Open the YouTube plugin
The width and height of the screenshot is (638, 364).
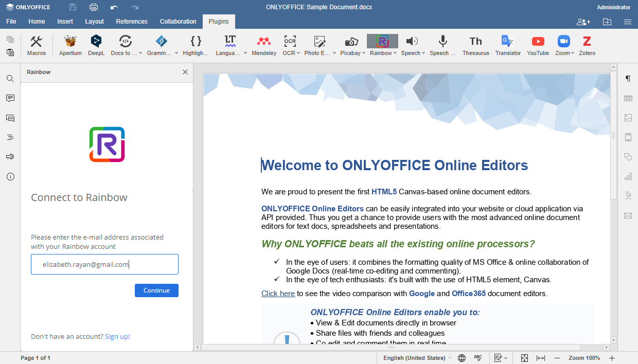pos(538,45)
